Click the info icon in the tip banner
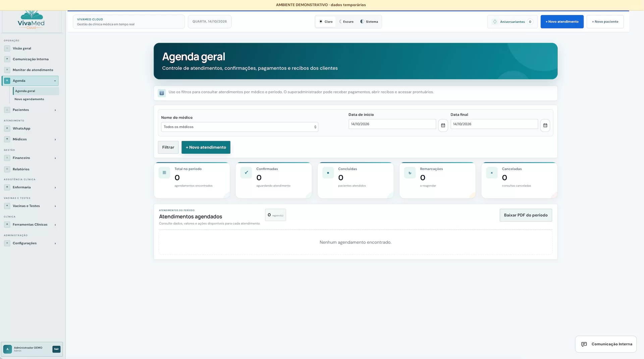644x359 pixels. pos(162,93)
